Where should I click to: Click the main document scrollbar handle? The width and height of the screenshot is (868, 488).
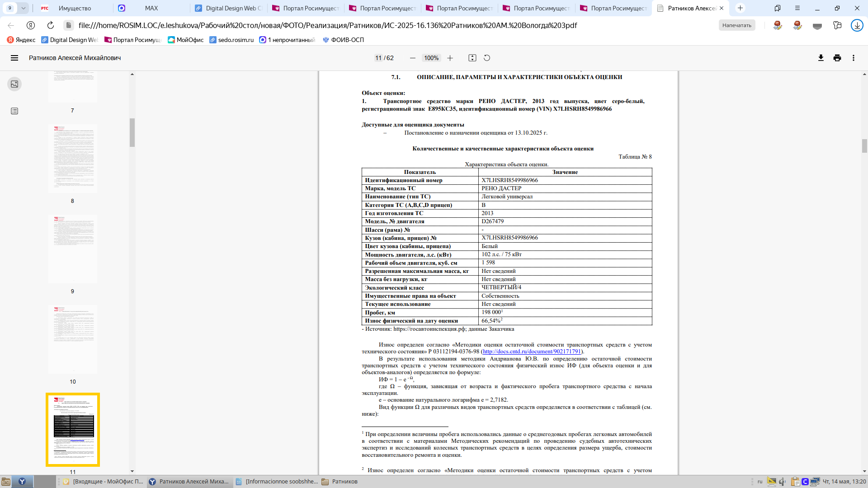tap(864, 146)
